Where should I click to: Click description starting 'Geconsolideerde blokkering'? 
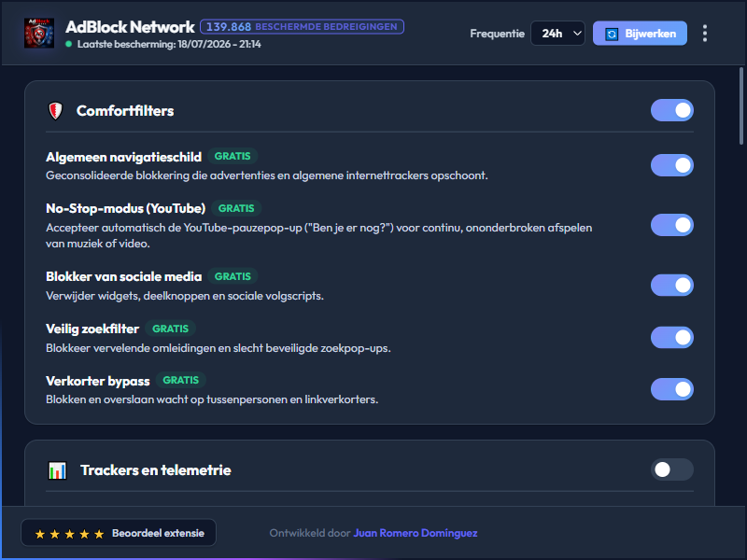[x=267, y=175]
